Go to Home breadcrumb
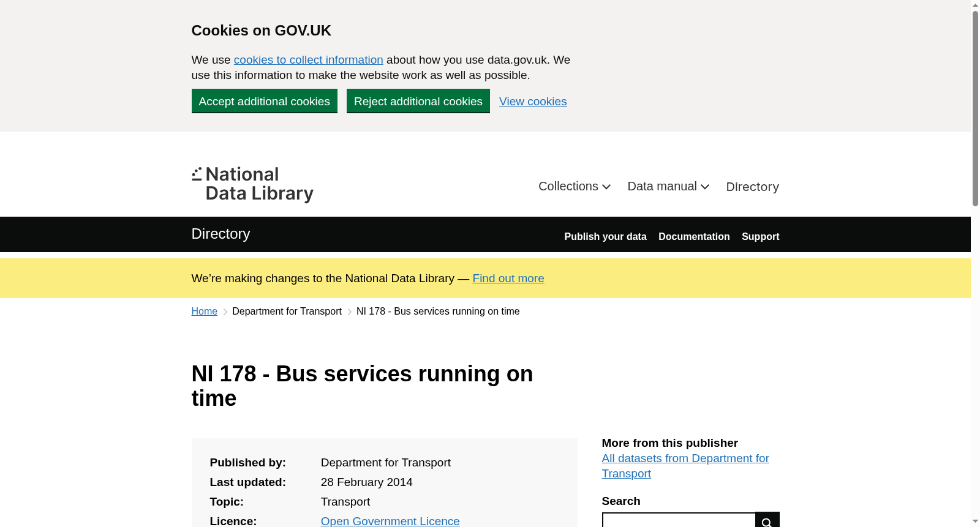 click(205, 312)
